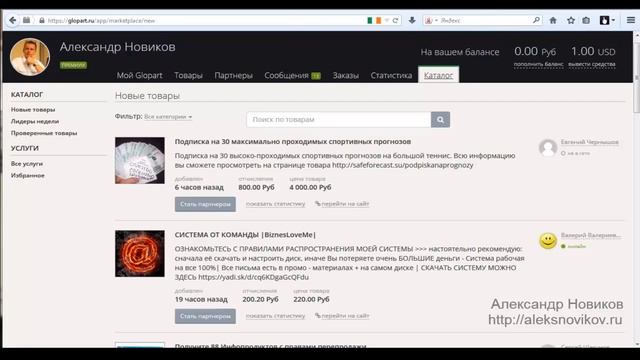Click показать статистику for BiznesLoveMe product
Image resolution: width=640 pixels, height=360 pixels.
tap(276, 316)
